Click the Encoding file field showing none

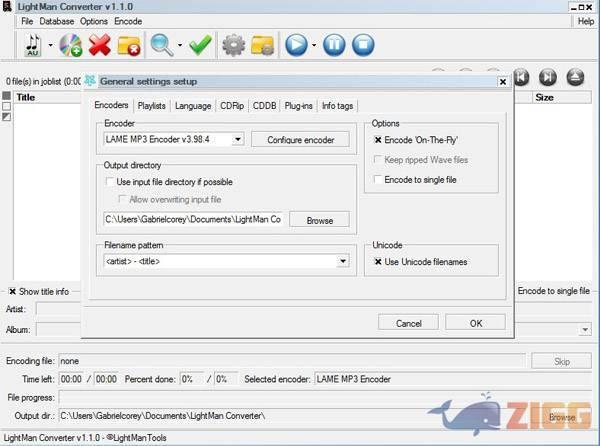pos(292,361)
